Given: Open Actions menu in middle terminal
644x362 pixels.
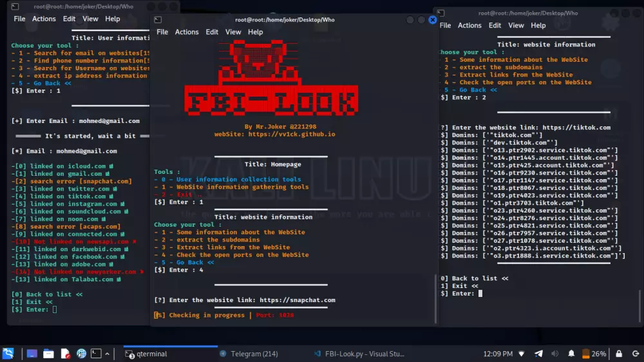Looking at the screenshot, I should 187,32.
